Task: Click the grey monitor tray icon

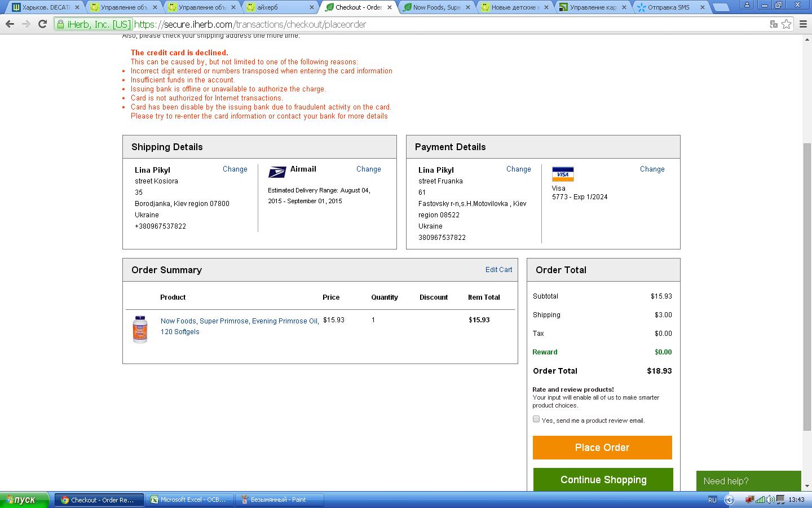Action: click(x=780, y=500)
